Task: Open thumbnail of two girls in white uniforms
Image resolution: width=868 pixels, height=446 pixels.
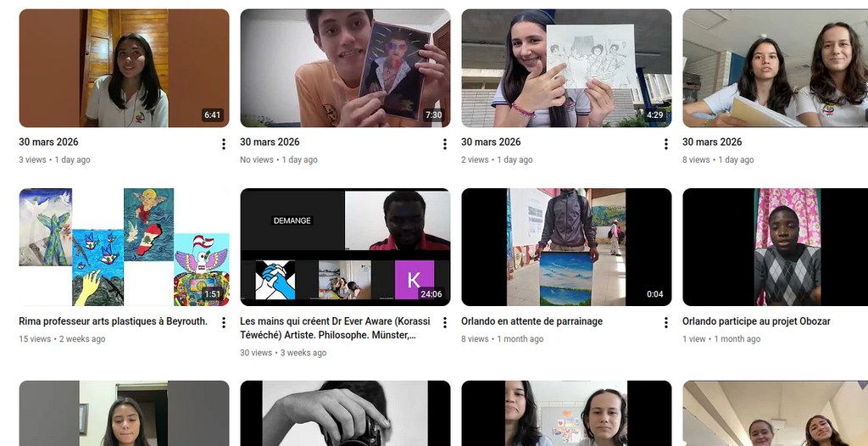Action: (775, 68)
